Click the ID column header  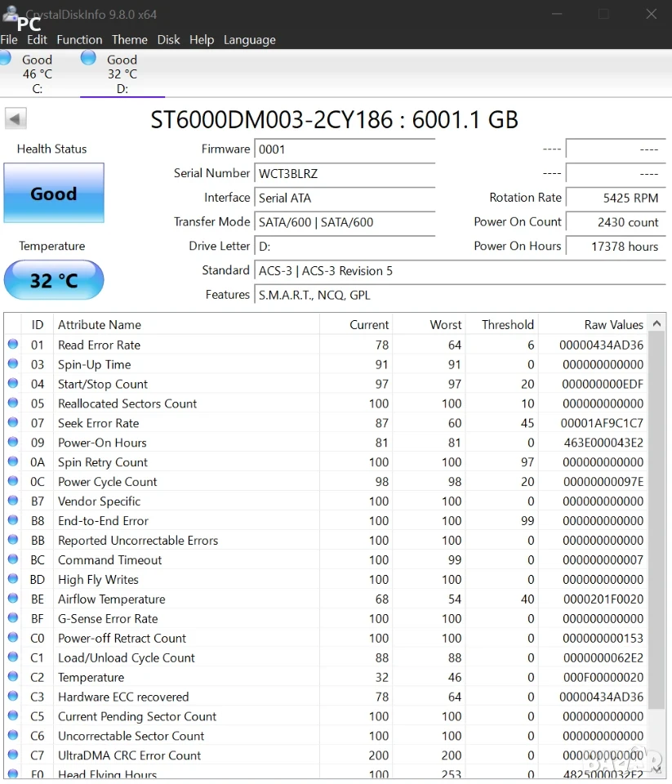(38, 325)
